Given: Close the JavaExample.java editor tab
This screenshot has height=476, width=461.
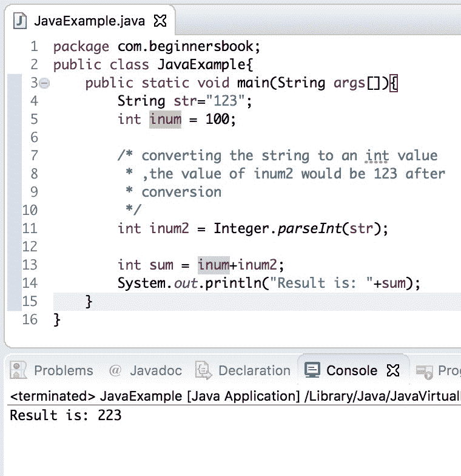Looking at the screenshot, I should (160, 21).
